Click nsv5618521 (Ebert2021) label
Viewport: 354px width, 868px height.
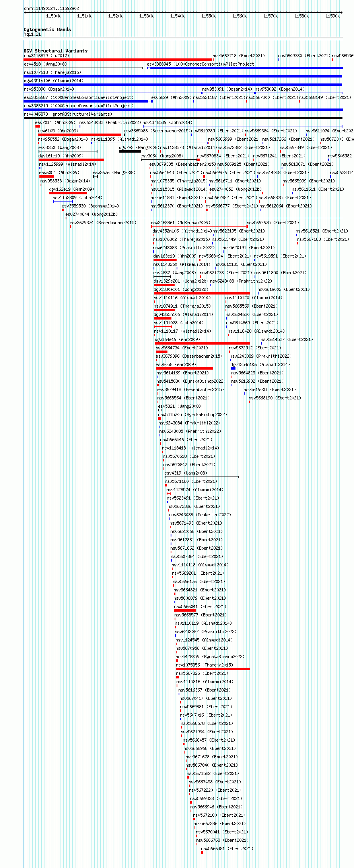click(322, 231)
